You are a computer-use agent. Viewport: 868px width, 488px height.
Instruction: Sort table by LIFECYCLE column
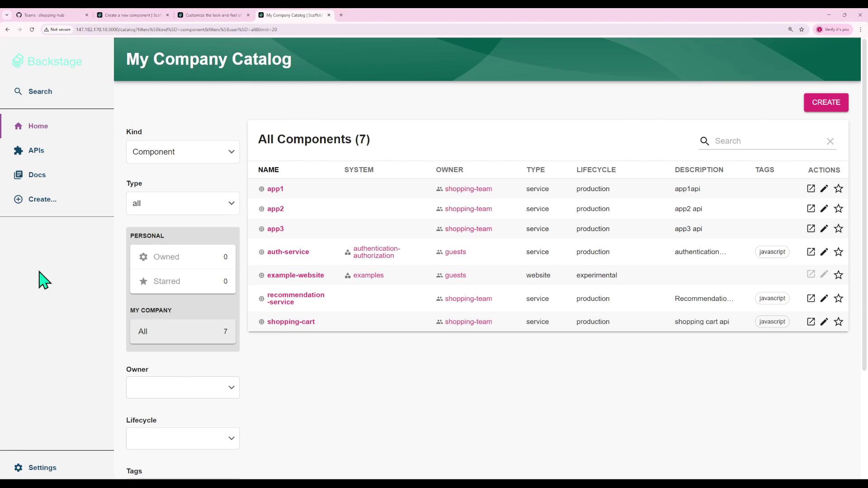pyautogui.click(x=596, y=170)
